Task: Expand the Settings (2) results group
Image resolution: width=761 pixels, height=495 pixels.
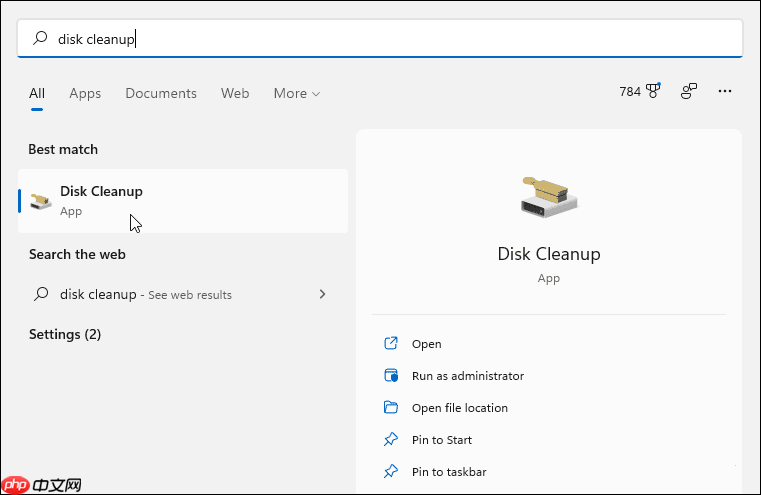Action: click(x=65, y=334)
